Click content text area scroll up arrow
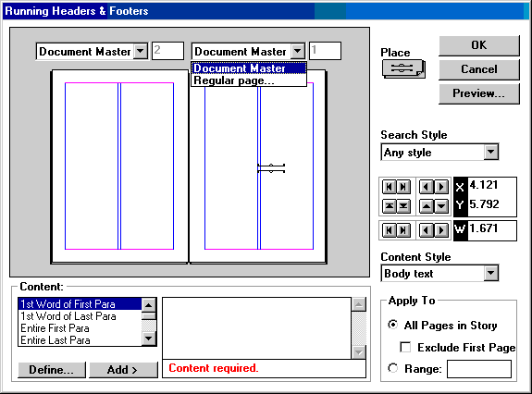The width and height of the screenshot is (532, 394). (x=359, y=304)
